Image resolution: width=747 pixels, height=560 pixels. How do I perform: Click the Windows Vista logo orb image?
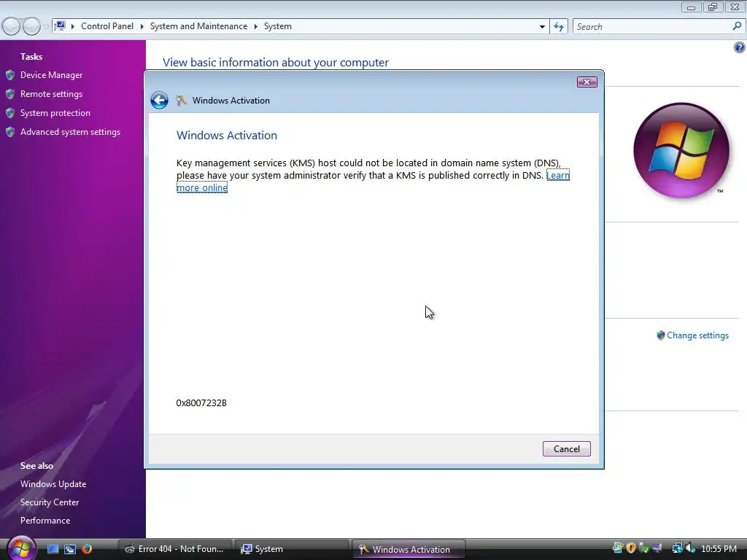click(681, 150)
